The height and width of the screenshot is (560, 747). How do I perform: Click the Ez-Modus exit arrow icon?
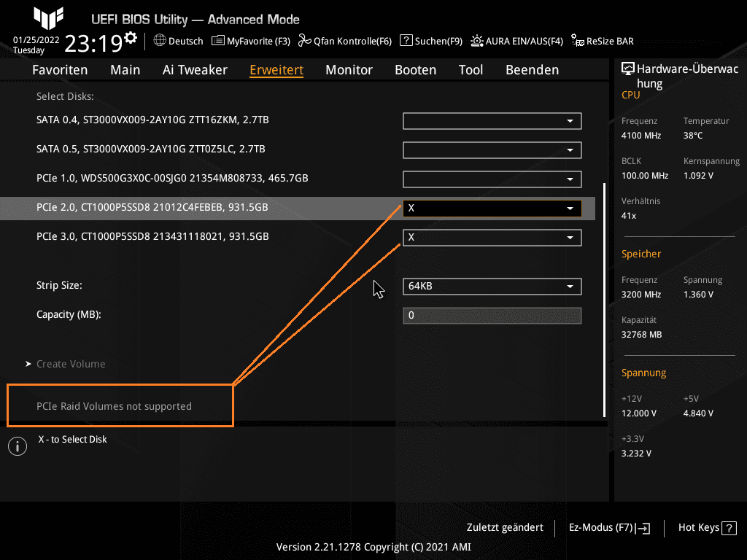click(x=643, y=528)
